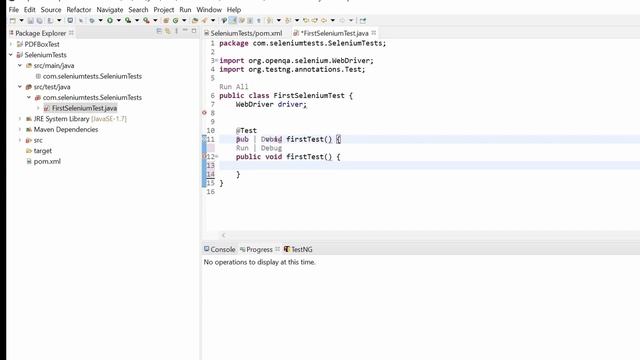The height and width of the screenshot is (360, 640).
Task: Click the Debug bug toolbar icon
Action: 92,20
